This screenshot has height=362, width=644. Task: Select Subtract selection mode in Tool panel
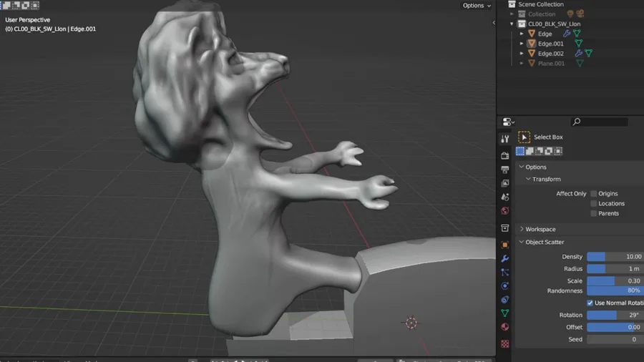click(540, 151)
